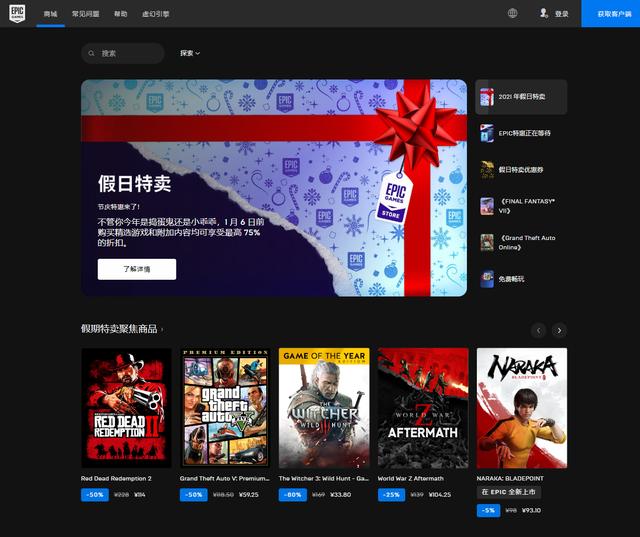The height and width of the screenshot is (537, 640).
Task: Expand the 探索 dropdown menu
Action: tap(190, 53)
